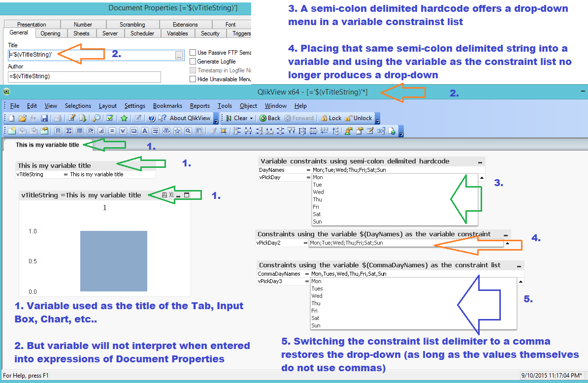The width and height of the screenshot is (588, 383).
Task: Click the Create Bookmark Object star icon
Action: coord(177,131)
